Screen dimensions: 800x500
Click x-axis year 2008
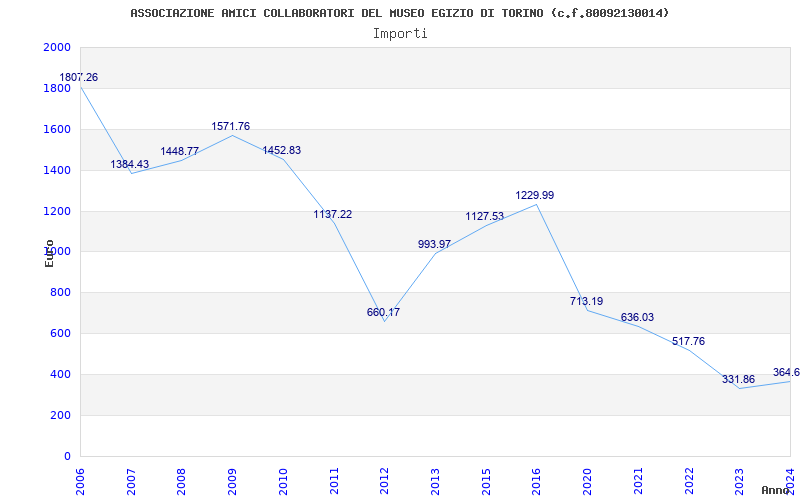pyautogui.click(x=182, y=481)
